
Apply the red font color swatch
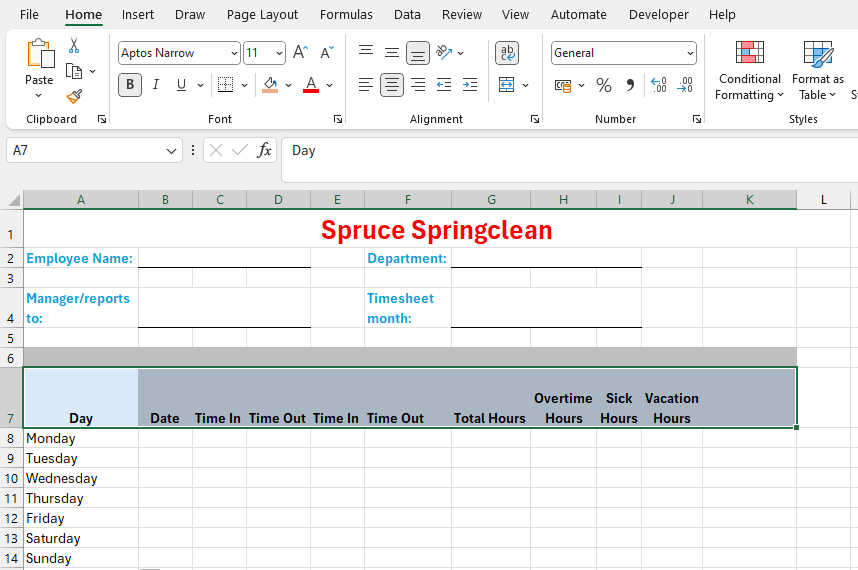coord(311,85)
